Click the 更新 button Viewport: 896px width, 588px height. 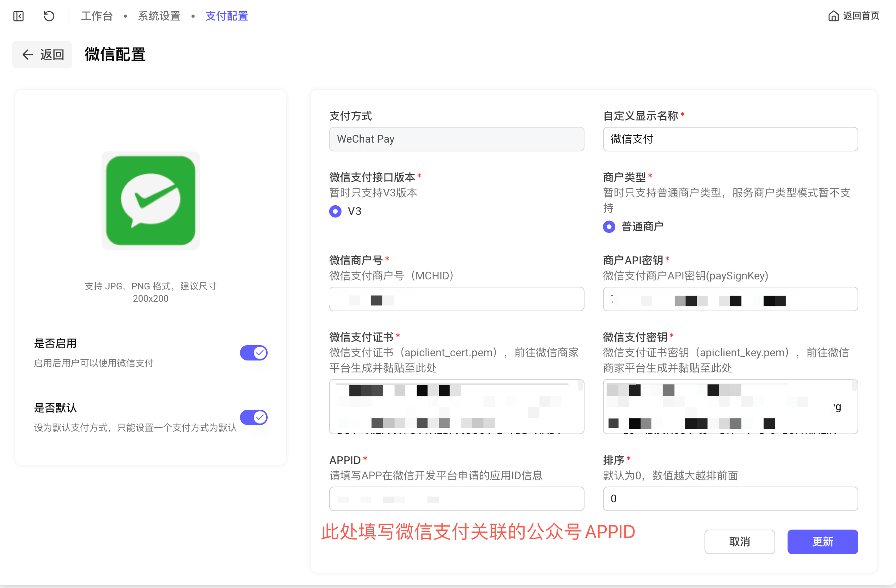(x=823, y=542)
